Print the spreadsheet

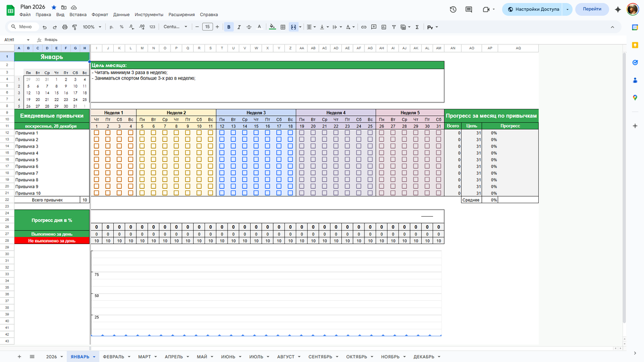64,27
